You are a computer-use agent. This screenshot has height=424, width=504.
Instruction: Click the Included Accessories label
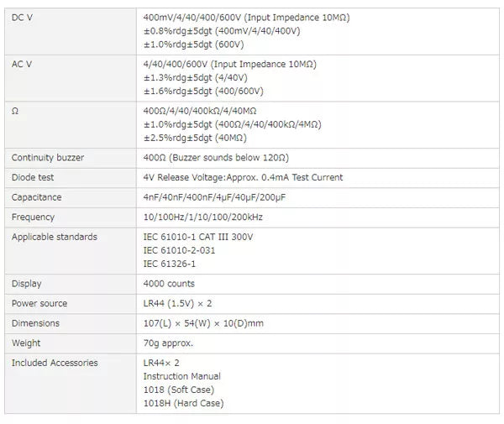55,363
